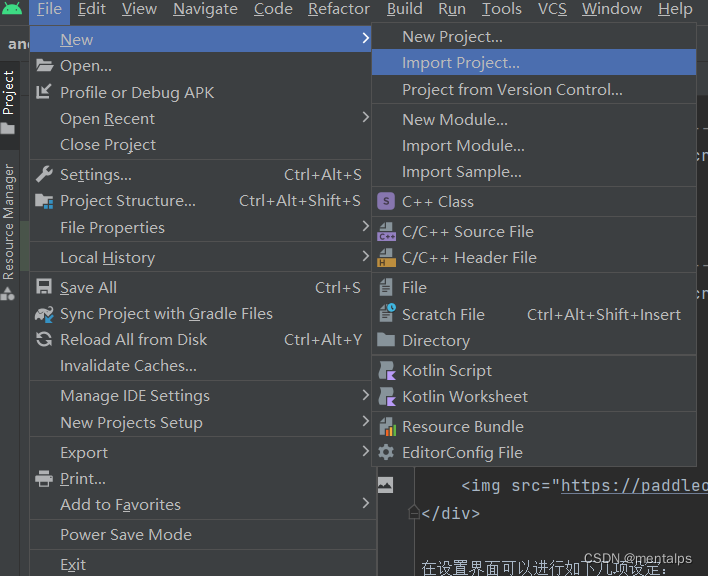
Task: Click the Android Studio logo icon
Action: tap(12, 8)
